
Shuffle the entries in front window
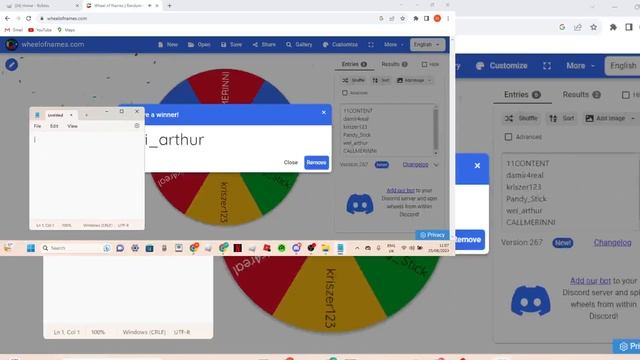click(353, 80)
